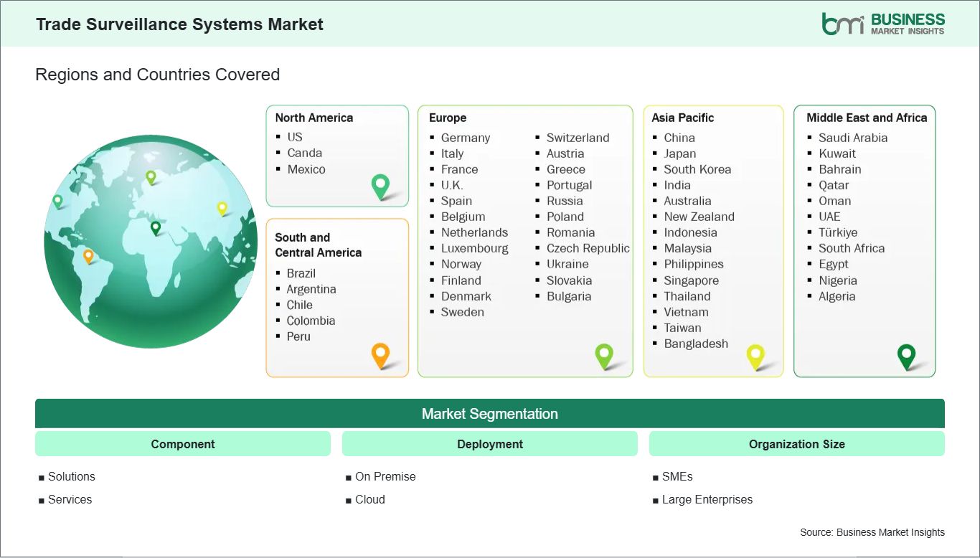Screen dimensions: 980x558
Task: Click the Large Enterprises item
Action: 707,499
